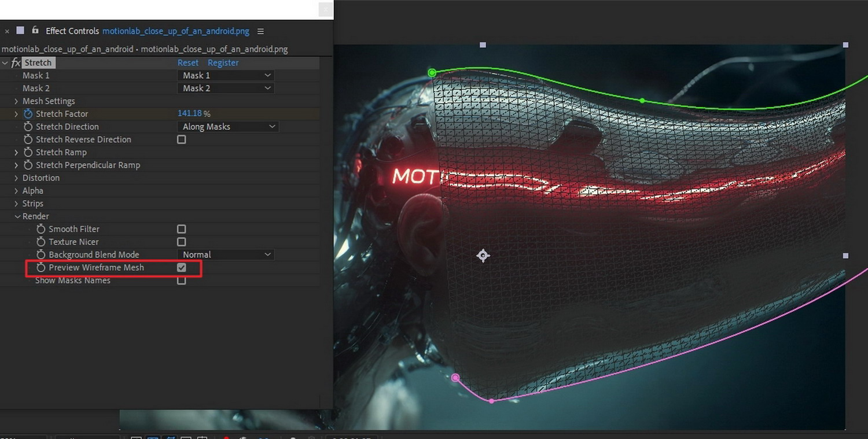Select the small pink mask vertex at bottom

(491, 401)
